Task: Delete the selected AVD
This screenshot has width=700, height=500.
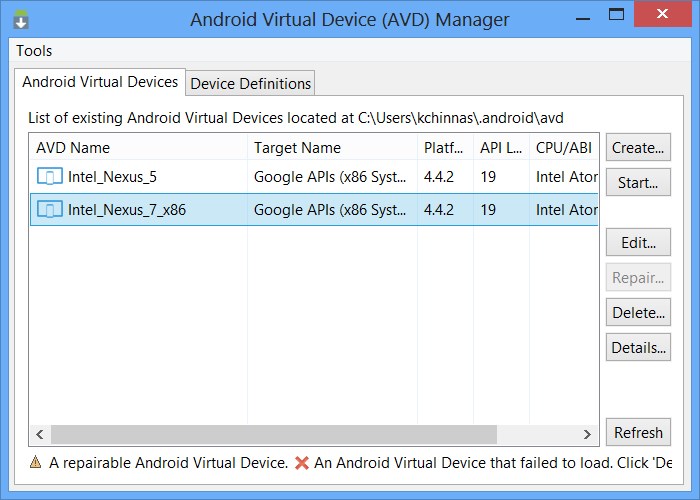Action: tap(637, 313)
